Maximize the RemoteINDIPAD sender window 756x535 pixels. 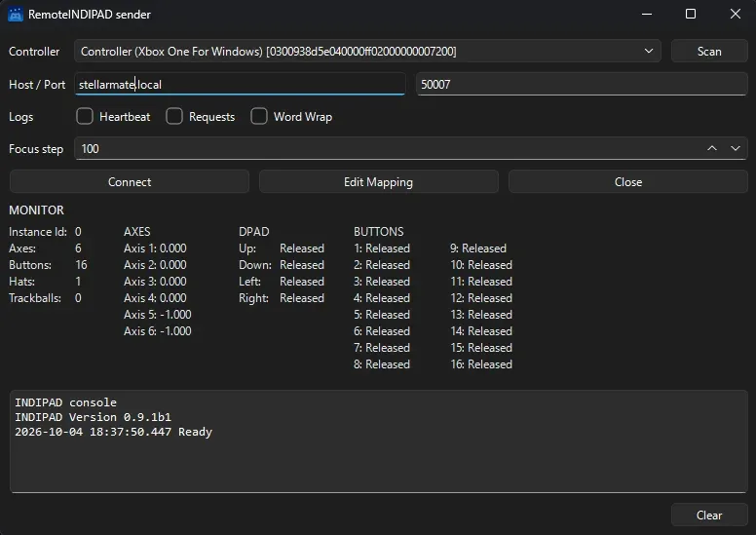pos(691,14)
